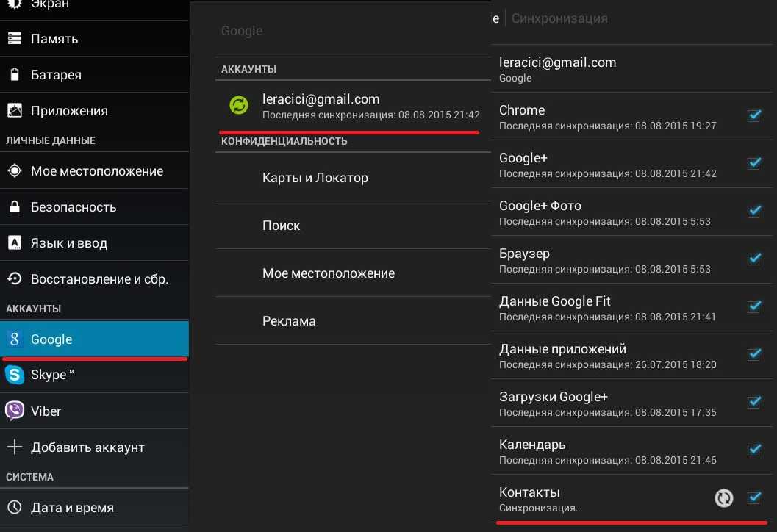Open Мое местоположение in the sidebar
The image size is (777, 532).
[96, 171]
